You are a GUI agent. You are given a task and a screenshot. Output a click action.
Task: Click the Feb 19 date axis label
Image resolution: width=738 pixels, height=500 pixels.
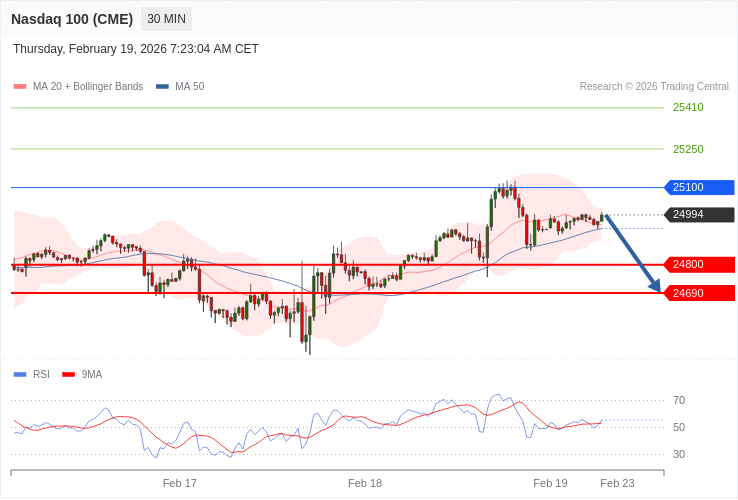coord(550,483)
